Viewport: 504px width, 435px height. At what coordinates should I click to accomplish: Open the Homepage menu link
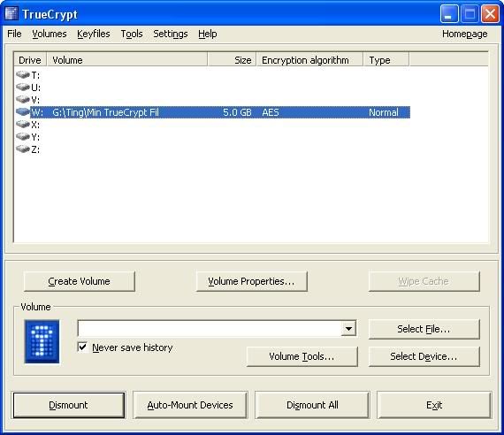pyautogui.click(x=464, y=34)
